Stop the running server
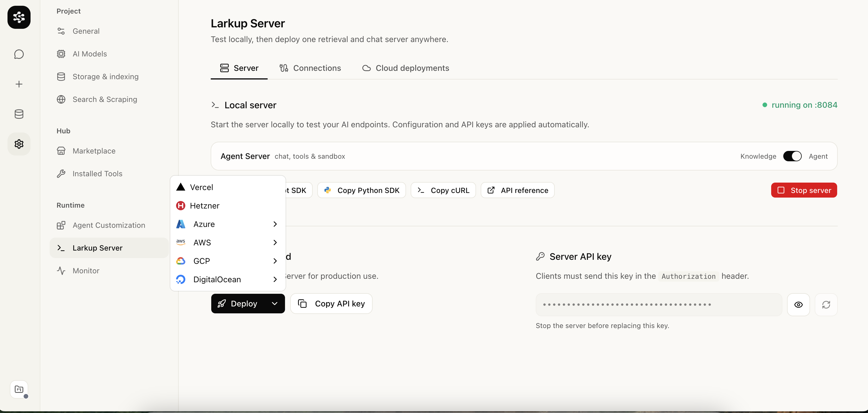The height and width of the screenshot is (413, 868). pos(804,190)
